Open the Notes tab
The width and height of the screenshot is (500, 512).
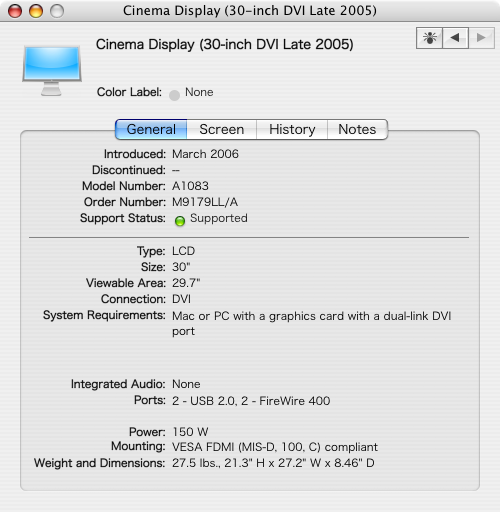point(357,129)
